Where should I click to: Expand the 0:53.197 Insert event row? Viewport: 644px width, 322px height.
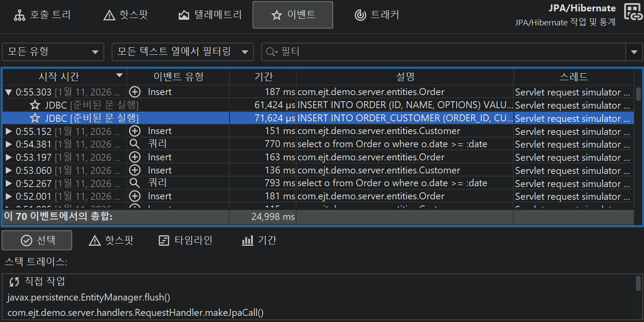(x=8, y=157)
